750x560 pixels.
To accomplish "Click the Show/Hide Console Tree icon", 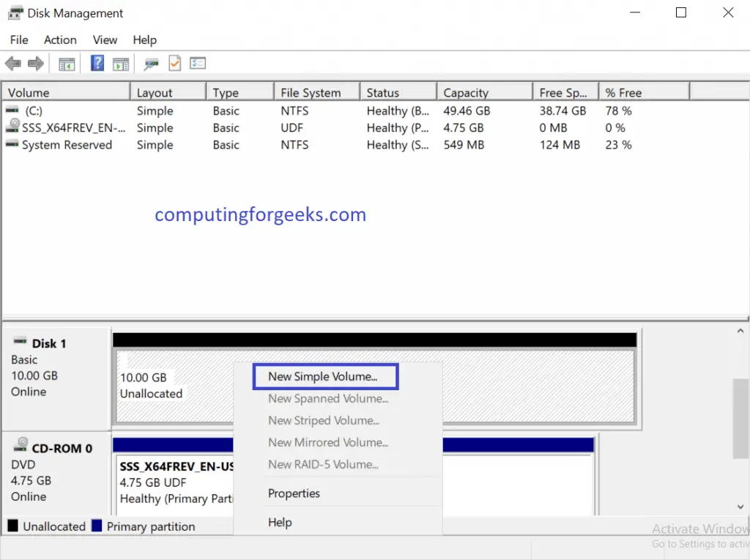I will pos(67,64).
